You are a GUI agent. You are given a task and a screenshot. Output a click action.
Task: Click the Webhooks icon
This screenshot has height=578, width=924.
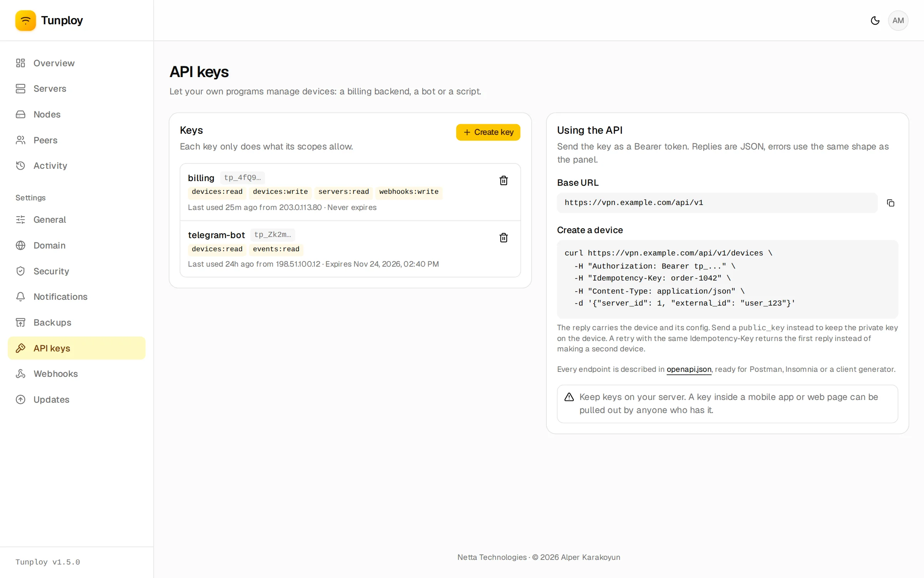(20, 374)
